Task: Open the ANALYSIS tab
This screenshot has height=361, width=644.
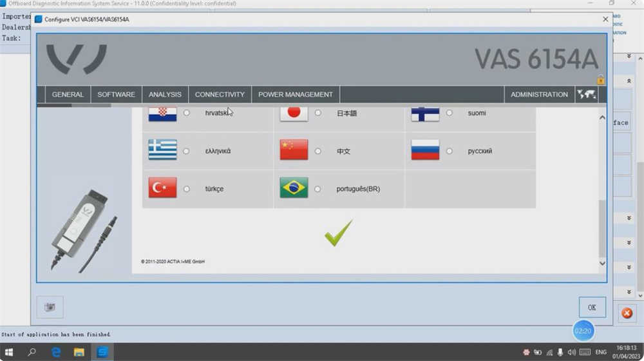Action: point(165,94)
